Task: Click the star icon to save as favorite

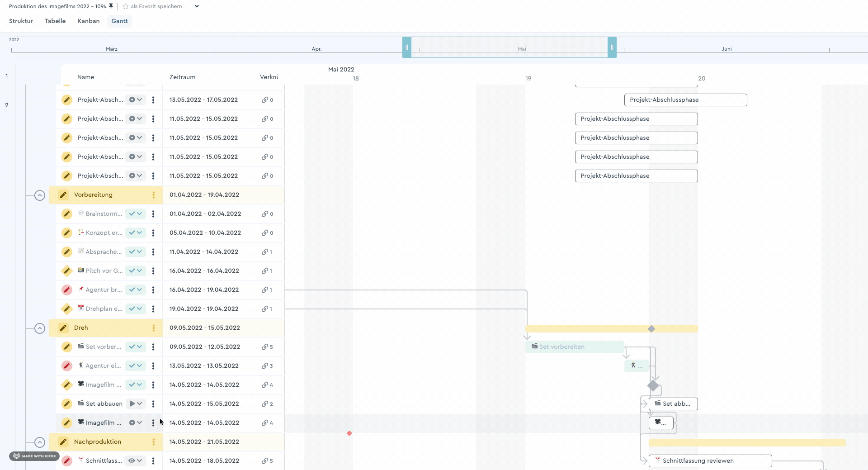Action: click(x=126, y=6)
